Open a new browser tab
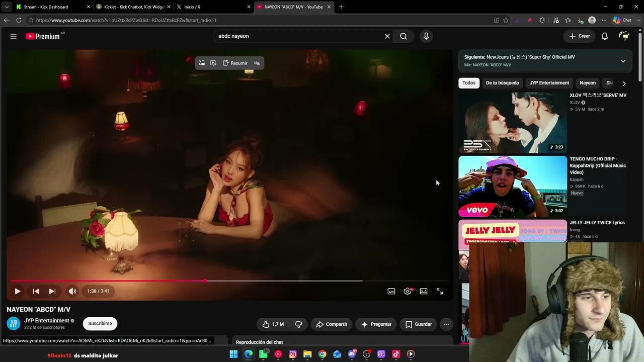This screenshot has height=362, width=644. pos(341,7)
